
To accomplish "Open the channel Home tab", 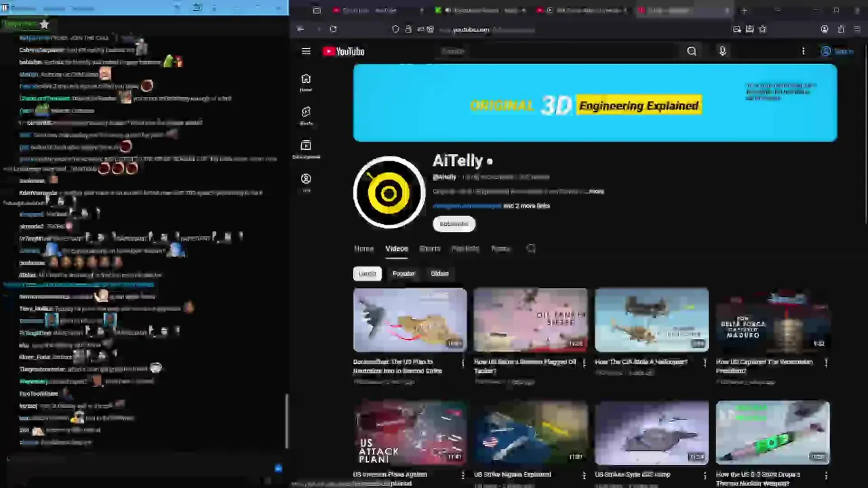I will [x=363, y=249].
